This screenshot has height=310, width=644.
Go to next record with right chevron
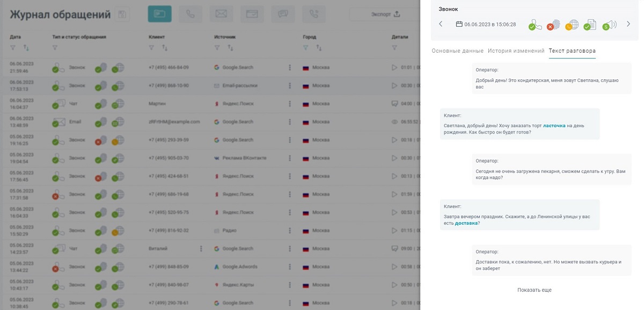[628, 24]
